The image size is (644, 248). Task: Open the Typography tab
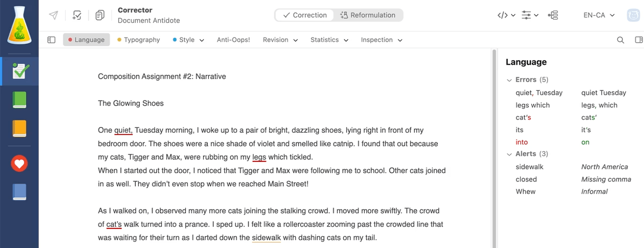click(138, 40)
